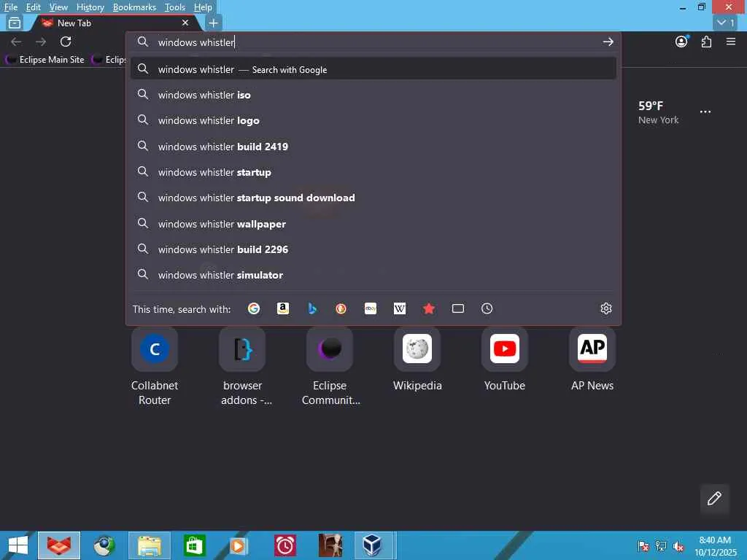
Task: Select suggestion 'windows whistler startup sound download'
Action: coord(373,198)
